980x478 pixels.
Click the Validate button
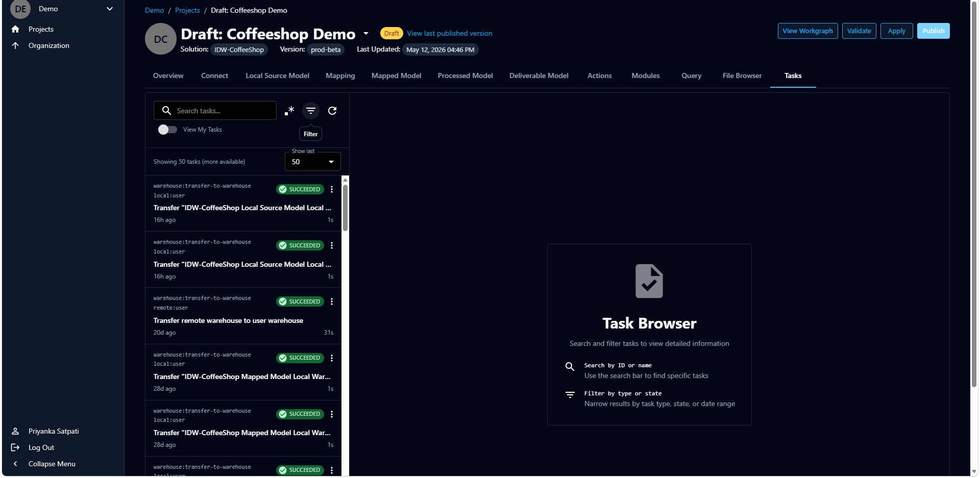point(859,31)
